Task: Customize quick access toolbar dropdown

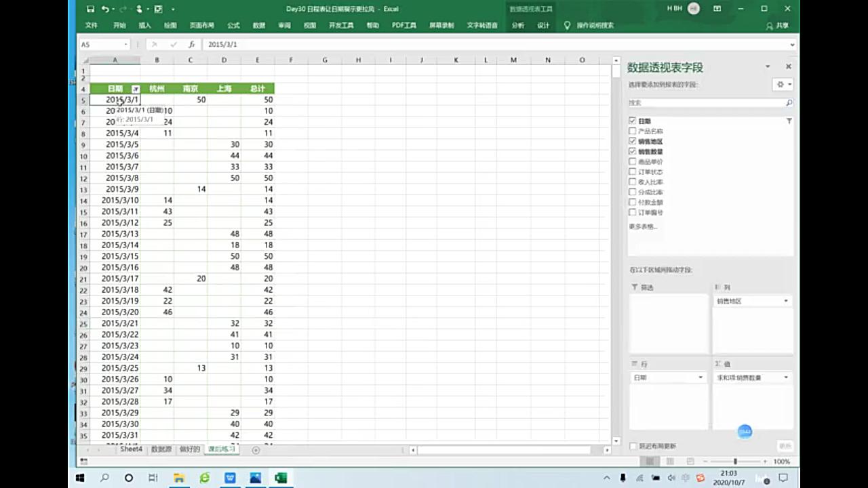Action: pyautogui.click(x=173, y=9)
